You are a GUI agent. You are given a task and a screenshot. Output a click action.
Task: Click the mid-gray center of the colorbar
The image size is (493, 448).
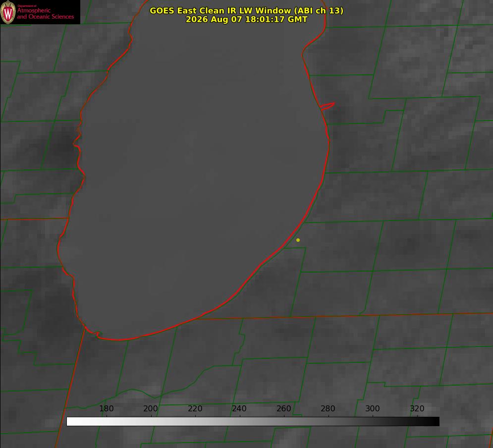point(253,422)
